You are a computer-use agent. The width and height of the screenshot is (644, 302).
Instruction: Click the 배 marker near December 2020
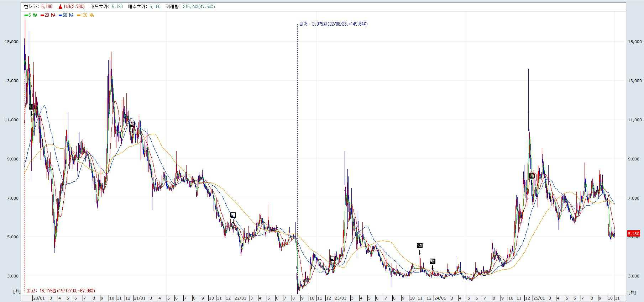point(132,124)
